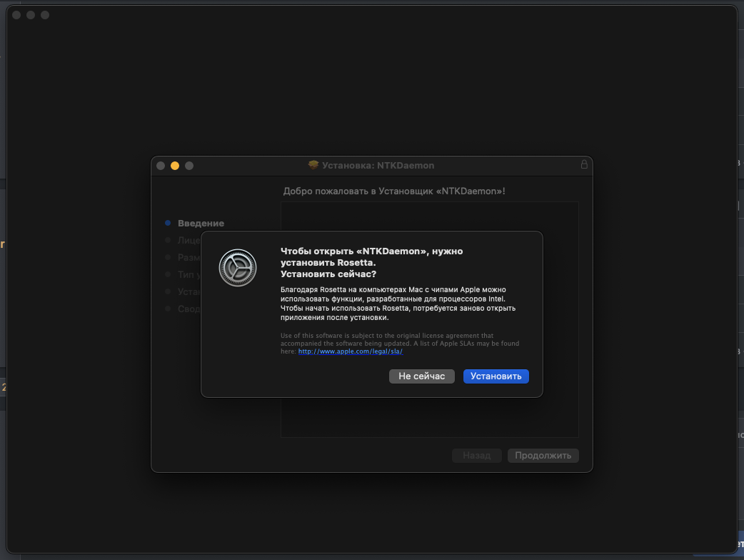Click the Установить button to install Rosetta
This screenshot has height=560, width=744.
[x=496, y=376]
